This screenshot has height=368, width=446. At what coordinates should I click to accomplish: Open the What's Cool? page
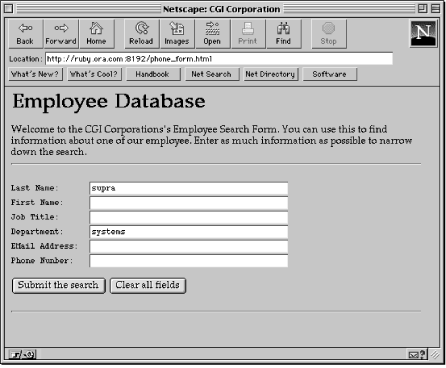(95, 74)
